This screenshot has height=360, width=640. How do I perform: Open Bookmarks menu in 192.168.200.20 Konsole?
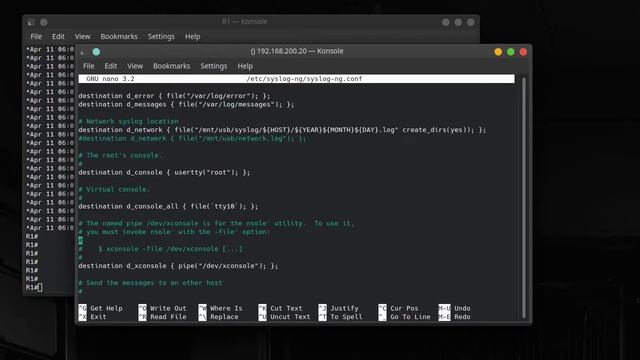click(171, 66)
